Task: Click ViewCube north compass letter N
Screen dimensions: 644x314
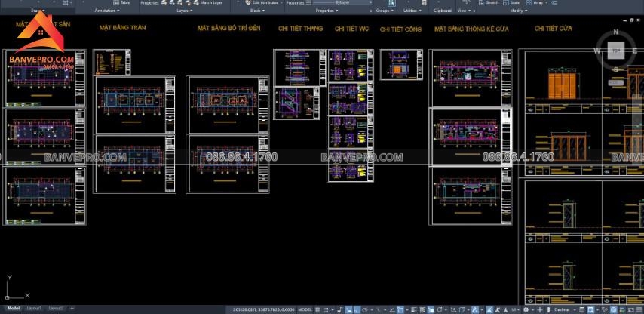Action: click(x=615, y=32)
